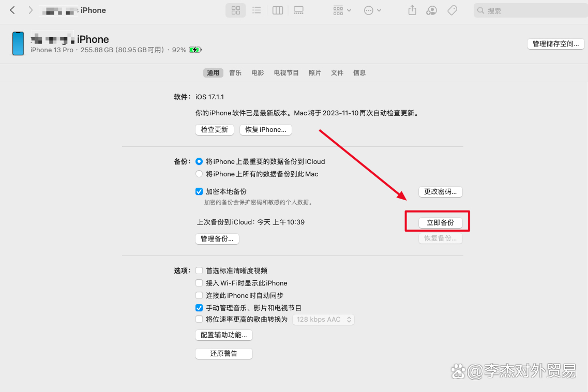This screenshot has width=588, height=392.
Task: Click the Share toolbar icon
Action: click(x=412, y=10)
